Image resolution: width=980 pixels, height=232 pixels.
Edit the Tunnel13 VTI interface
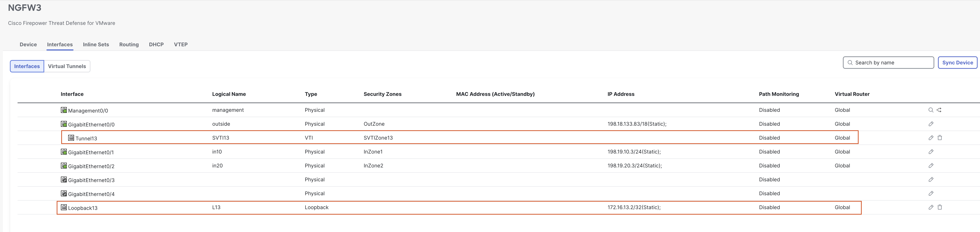click(931, 138)
